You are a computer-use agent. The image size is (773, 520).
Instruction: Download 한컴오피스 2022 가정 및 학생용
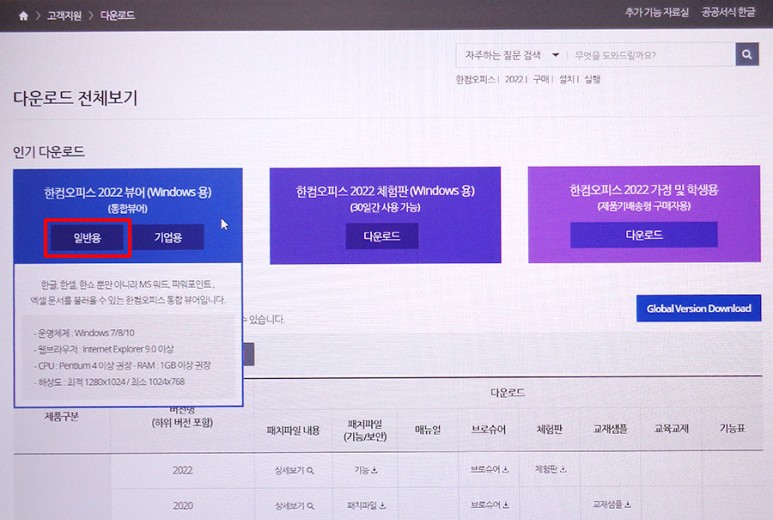(x=643, y=235)
